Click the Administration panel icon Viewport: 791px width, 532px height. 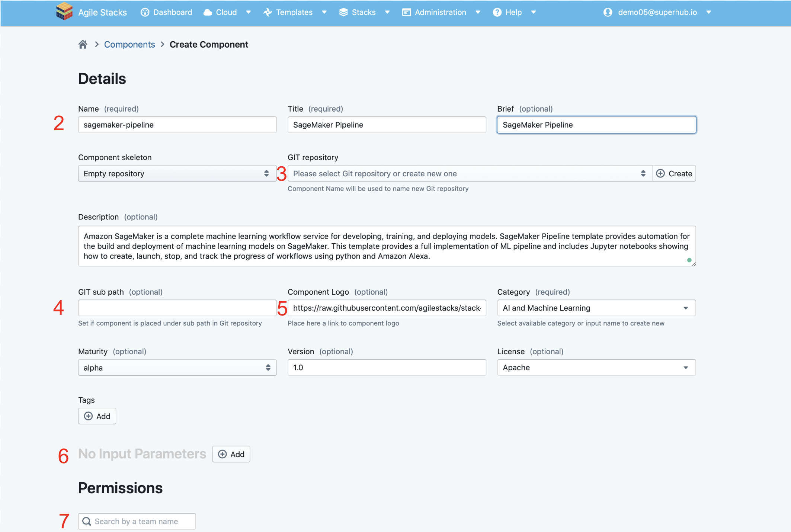(x=406, y=12)
